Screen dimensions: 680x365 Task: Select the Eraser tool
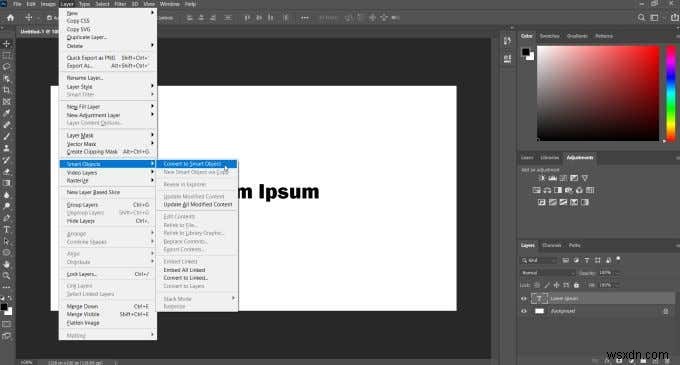point(7,172)
